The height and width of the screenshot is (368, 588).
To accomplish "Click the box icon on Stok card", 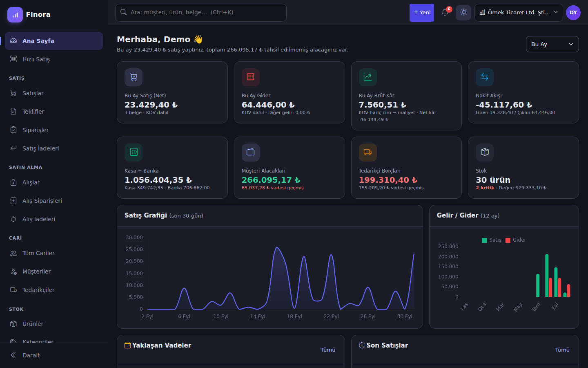I will (x=485, y=153).
